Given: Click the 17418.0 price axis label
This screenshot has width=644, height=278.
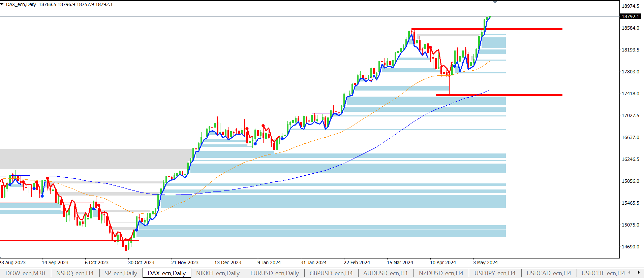Looking at the screenshot, I should pos(631,94).
